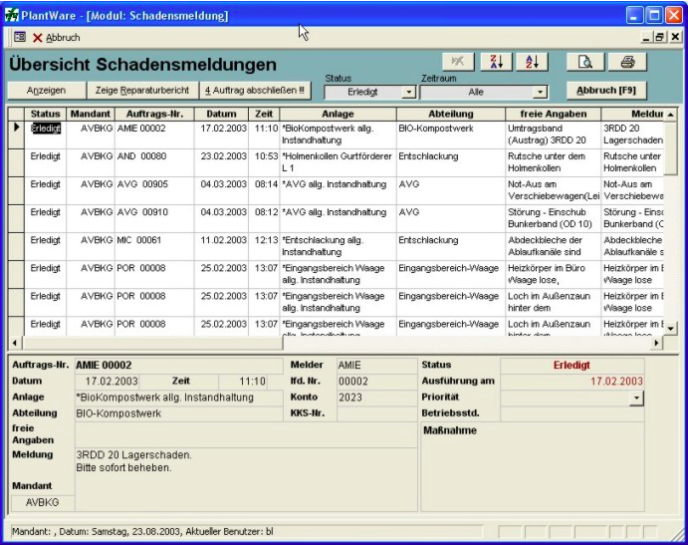688x545 pixels.
Task: Click the Maßnahme text area
Action: [x=532, y=467]
